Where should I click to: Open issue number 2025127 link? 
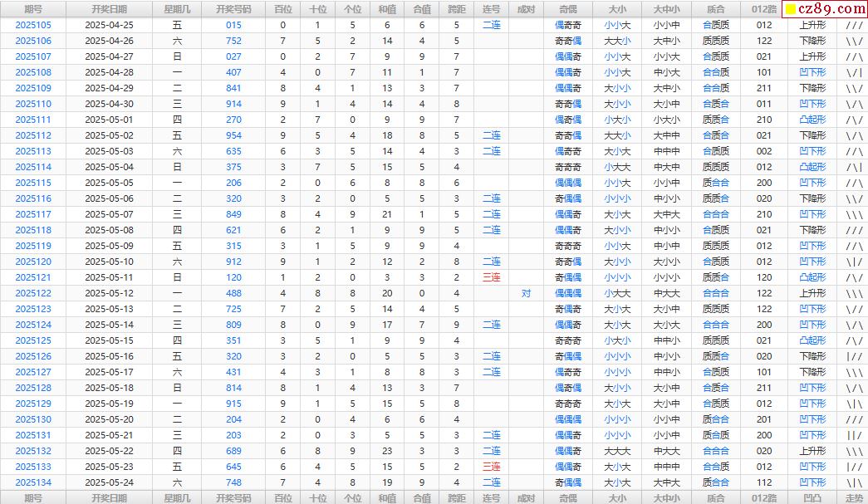pos(33,372)
